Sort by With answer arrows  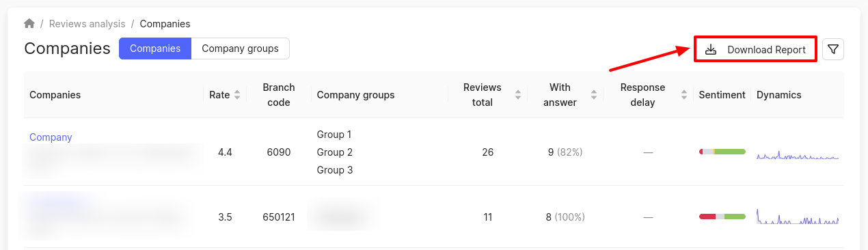594,95
